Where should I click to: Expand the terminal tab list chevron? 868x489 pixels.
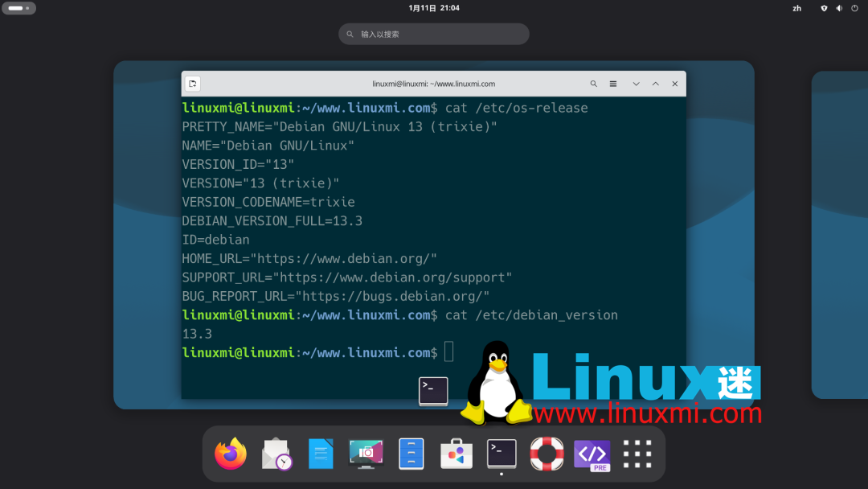[x=636, y=83]
